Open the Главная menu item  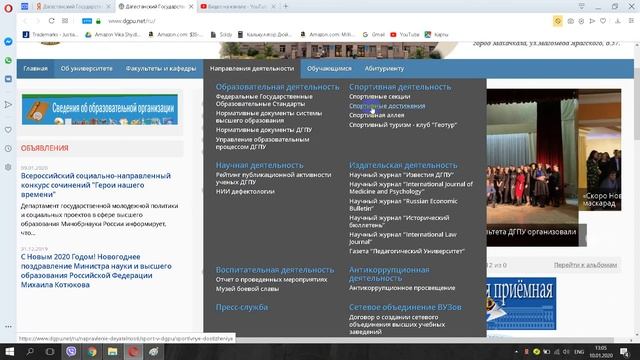36,69
